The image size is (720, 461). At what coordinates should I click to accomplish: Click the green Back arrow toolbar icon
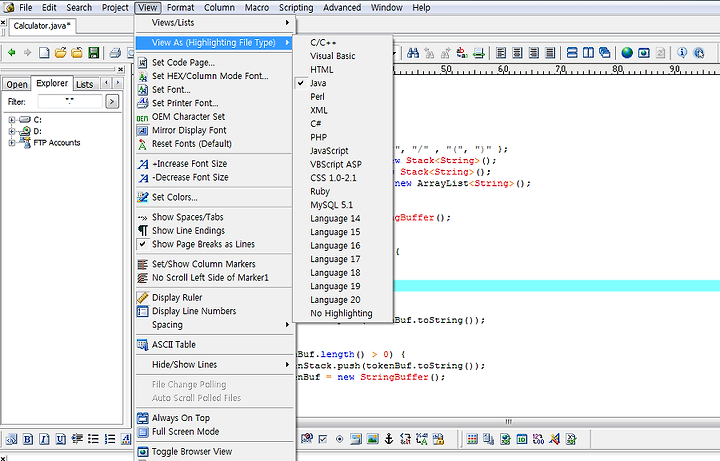12,53
